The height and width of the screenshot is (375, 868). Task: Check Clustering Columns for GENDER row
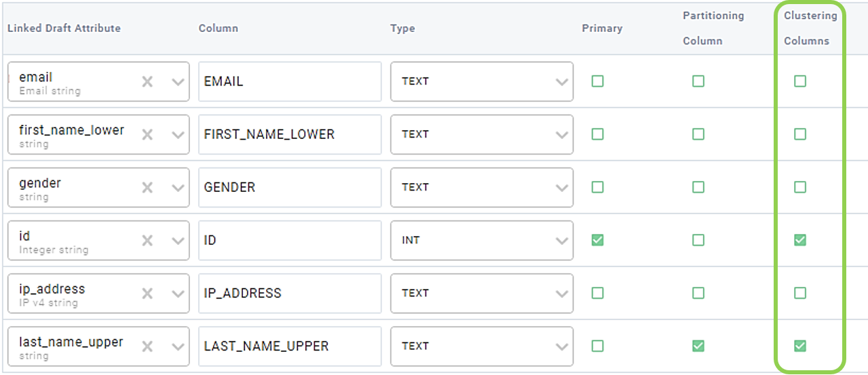coord(800,187)
